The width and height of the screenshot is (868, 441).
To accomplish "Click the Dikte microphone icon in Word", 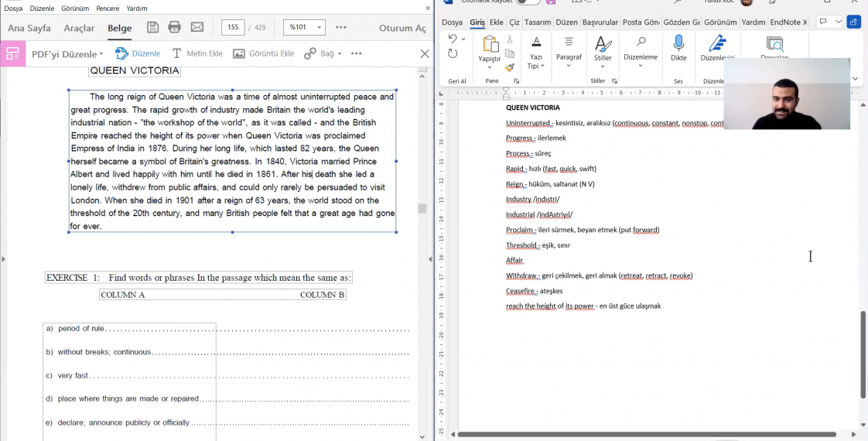I will (678, 48).
